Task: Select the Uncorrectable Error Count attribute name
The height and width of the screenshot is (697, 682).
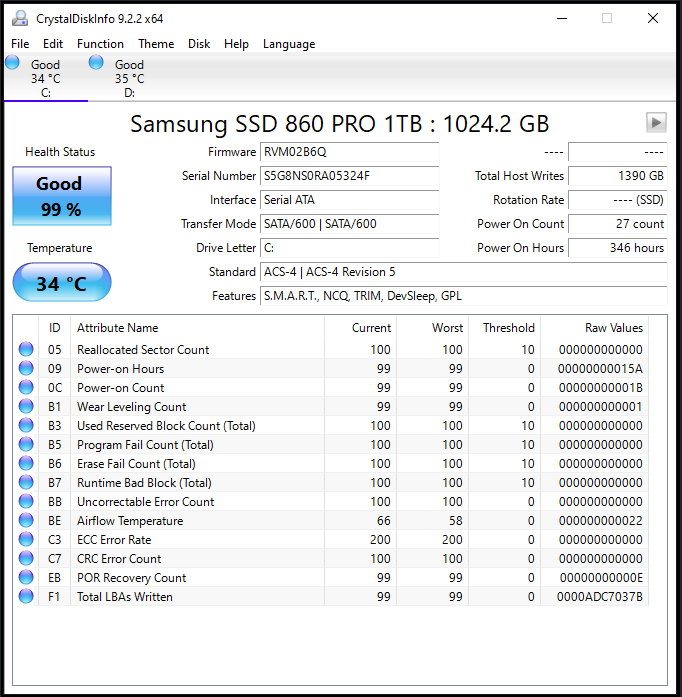Action: (146, 502)
